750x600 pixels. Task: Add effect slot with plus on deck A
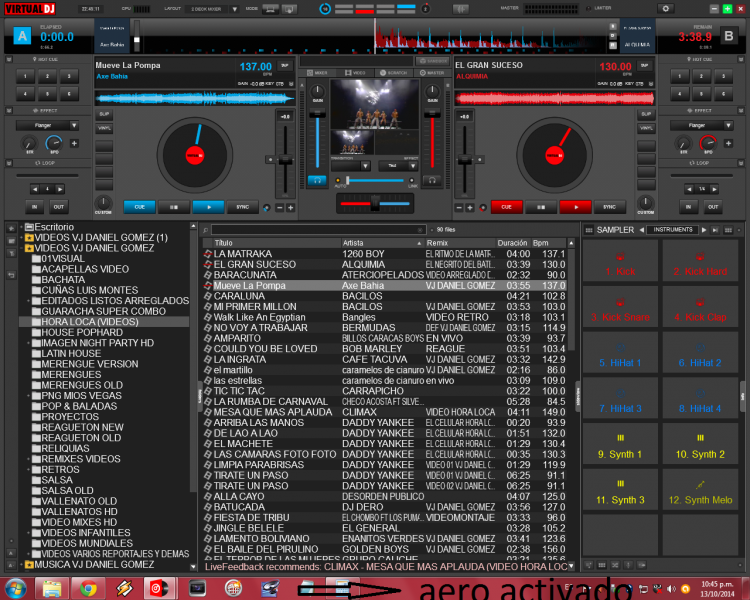point(74,143)
